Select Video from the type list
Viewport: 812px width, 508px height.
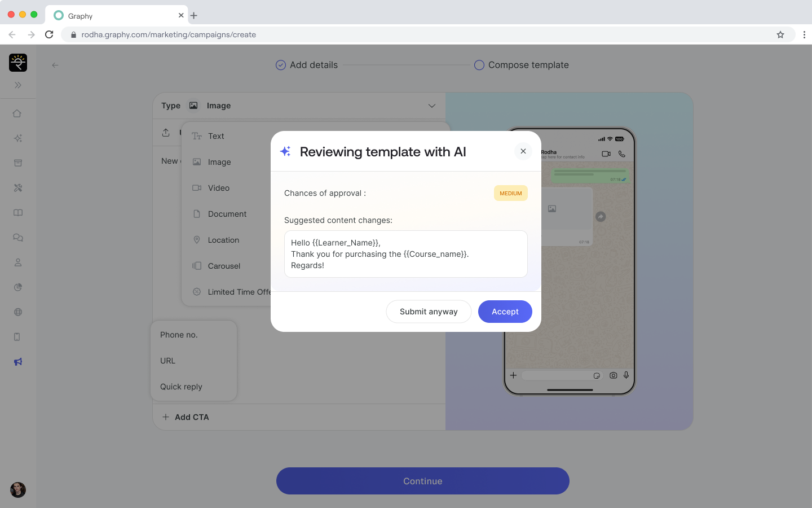click(218, 188)
